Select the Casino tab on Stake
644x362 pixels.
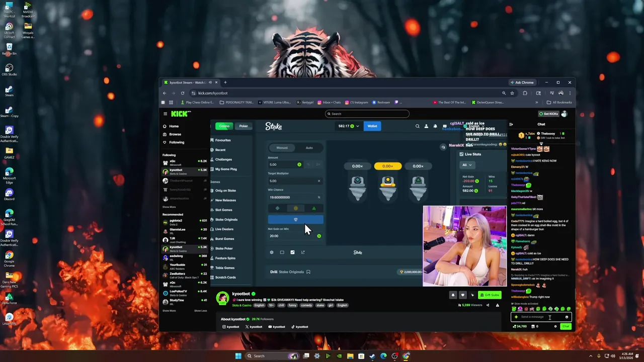pyautogui.click(x=224, y=126)
